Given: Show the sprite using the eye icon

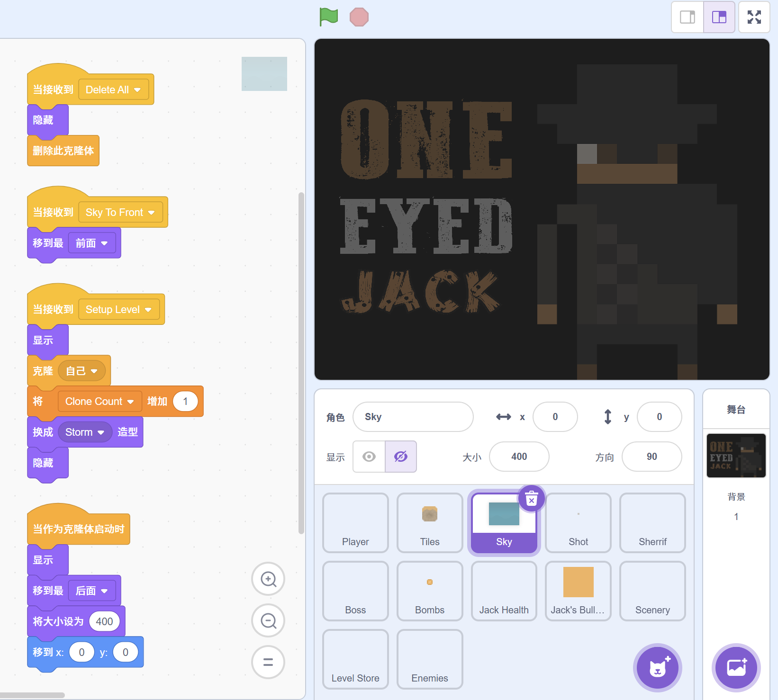Looking at the screenshot, I should pyautogui.click(x=369, y=457).
